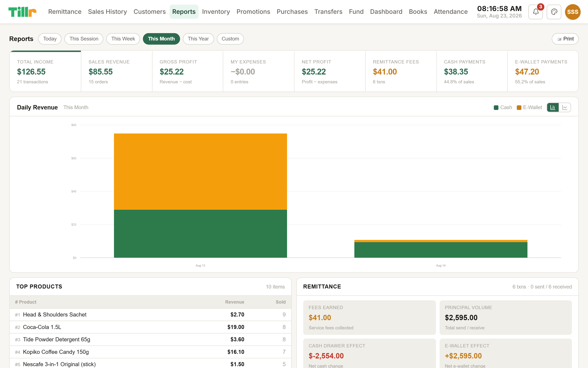Click the Aug 14 axis label
Screen dimensions: 588x368
click(x=441, y=266)
